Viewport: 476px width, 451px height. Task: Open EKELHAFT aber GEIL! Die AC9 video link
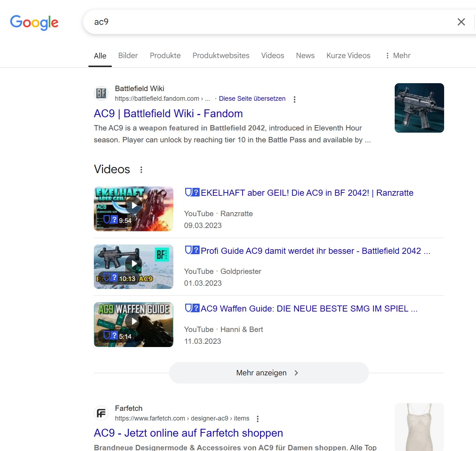pyautogui.click(x=307, y=193)
